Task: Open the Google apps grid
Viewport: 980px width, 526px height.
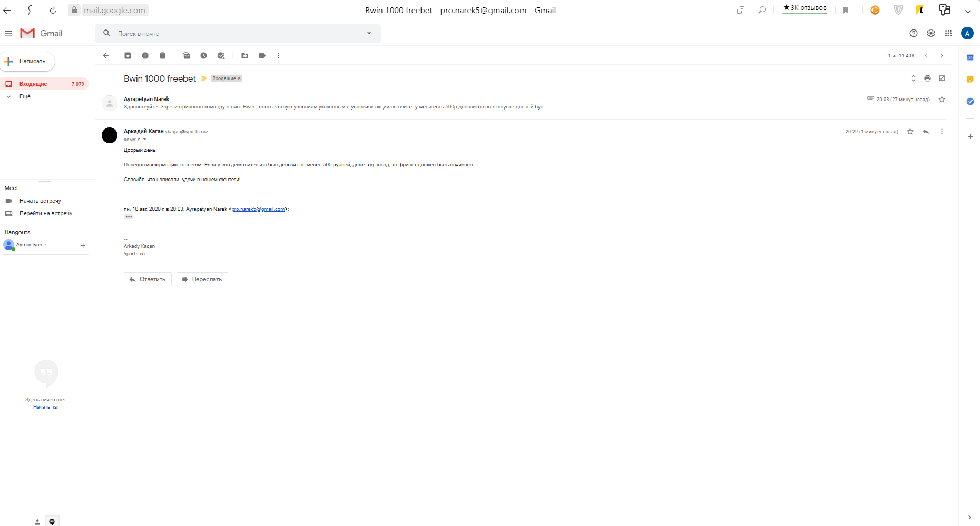Action: tap(948, 33)
